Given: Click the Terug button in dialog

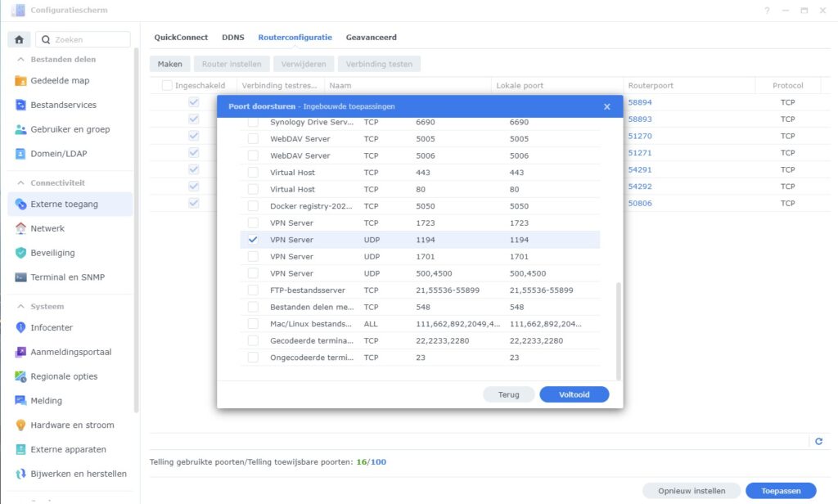Looking at the screenshot, I should point(509,394).
